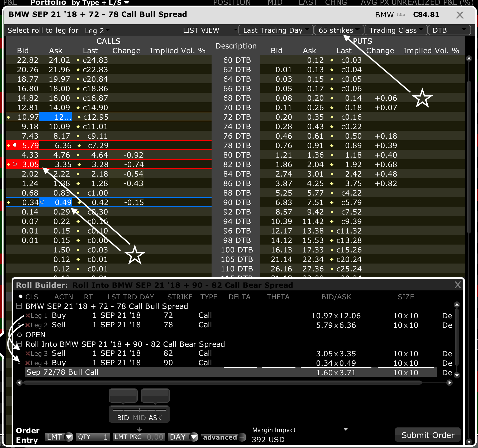Click the 100 DTB strike description

237,250
